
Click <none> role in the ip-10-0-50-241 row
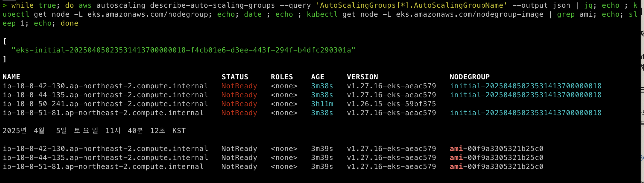coord(284,104)
